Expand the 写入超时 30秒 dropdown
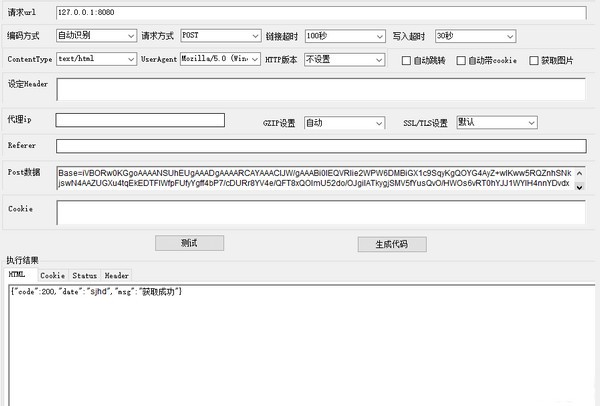Viewport: 600px width, 406px height. (475, 36)
